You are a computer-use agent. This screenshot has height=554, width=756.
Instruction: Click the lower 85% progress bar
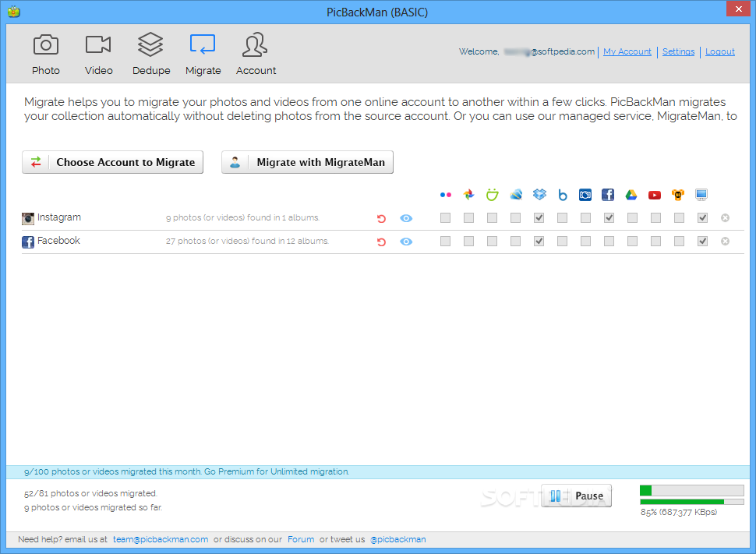click(x=692, y=502)
